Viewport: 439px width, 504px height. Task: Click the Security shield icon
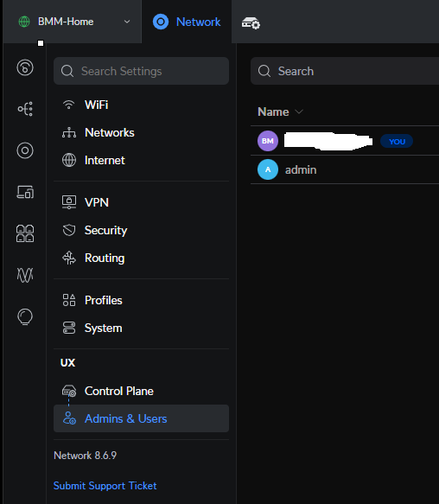click(69, 230)
